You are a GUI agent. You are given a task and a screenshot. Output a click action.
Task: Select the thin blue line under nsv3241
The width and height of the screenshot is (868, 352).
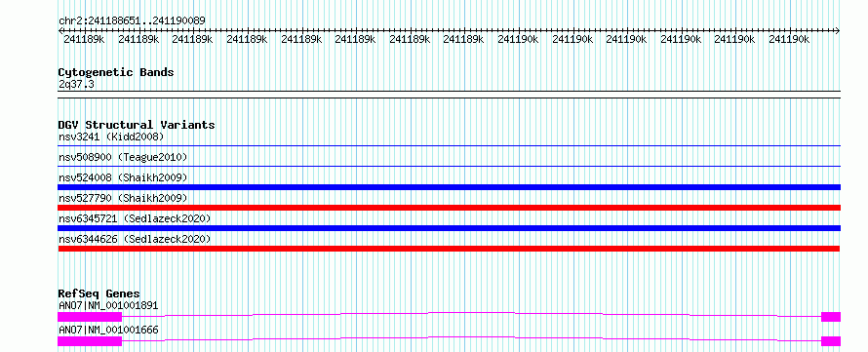point(449,146)
